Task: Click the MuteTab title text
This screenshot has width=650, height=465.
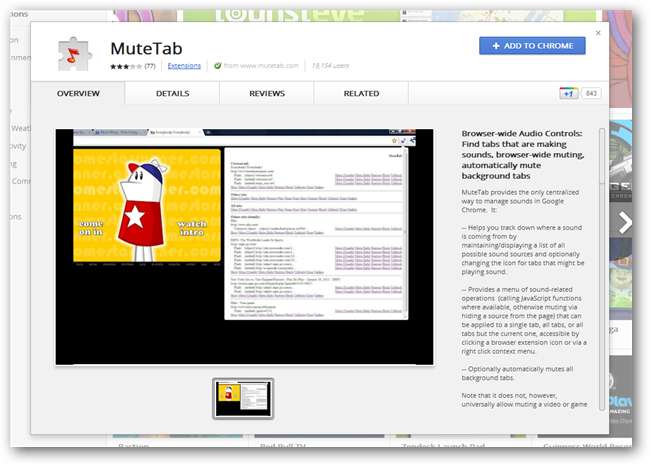Action: click(146, 48)
